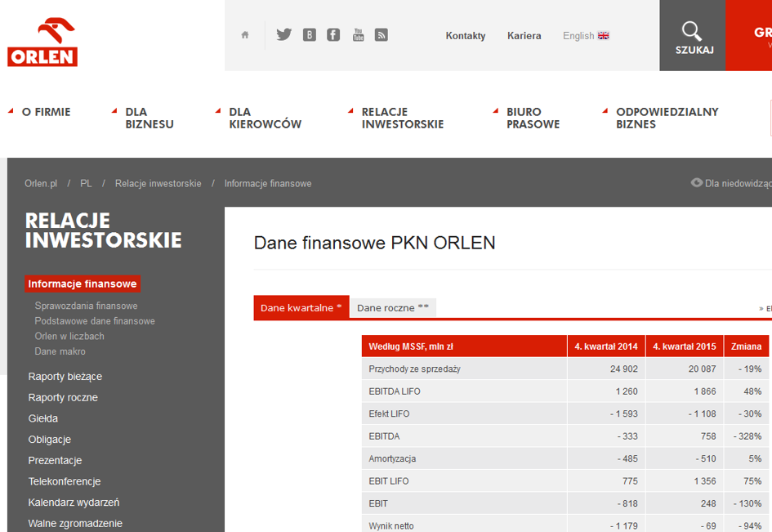This screenshot has height=532, width=772.
Task: Click the value 1 866 for EBITDA LIFO
Action: tap(705, 391)
